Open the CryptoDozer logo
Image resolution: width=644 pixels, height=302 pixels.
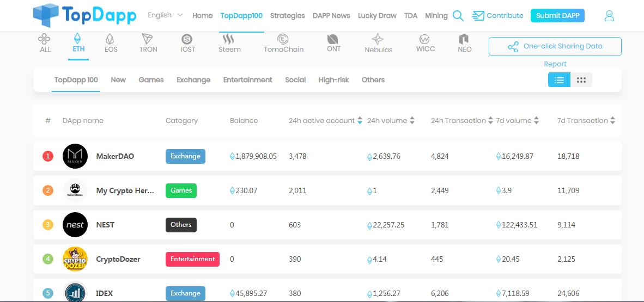coord(75,259)
